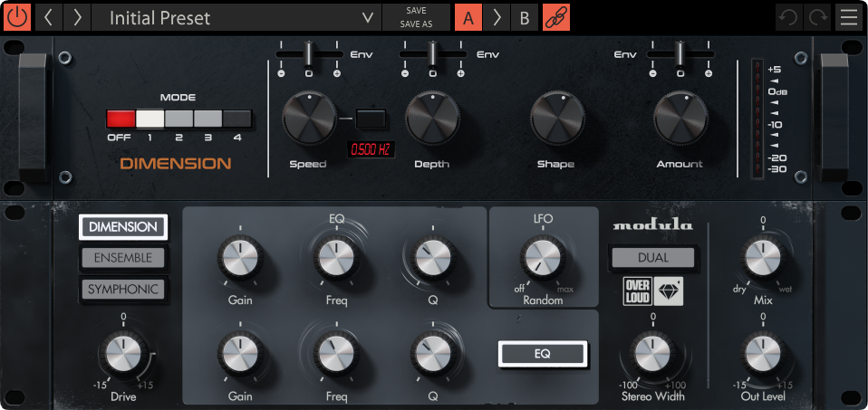This screenshot has width=868, height=410.
Task: Click the upper EQ Freq knob
Action: click(336, 258)
